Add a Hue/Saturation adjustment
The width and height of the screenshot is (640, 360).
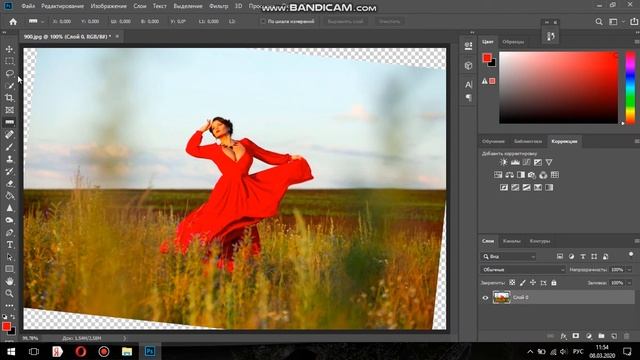(498, 175)
